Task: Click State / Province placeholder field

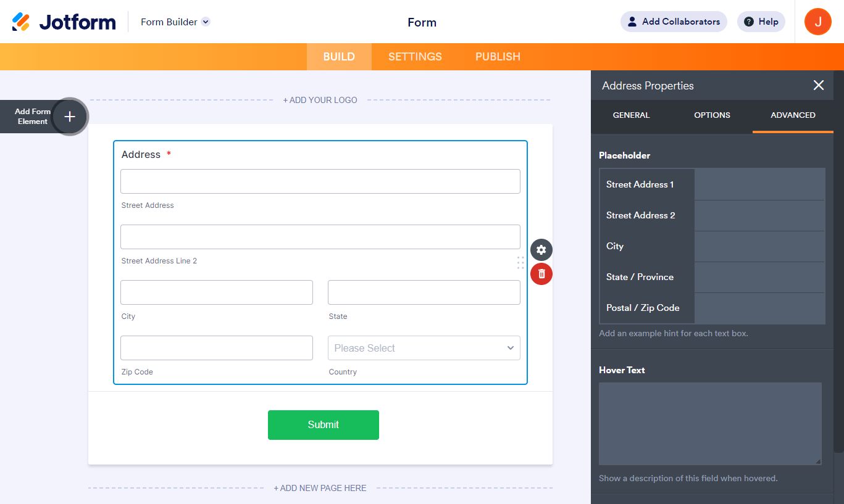Action: pos(759,277)
